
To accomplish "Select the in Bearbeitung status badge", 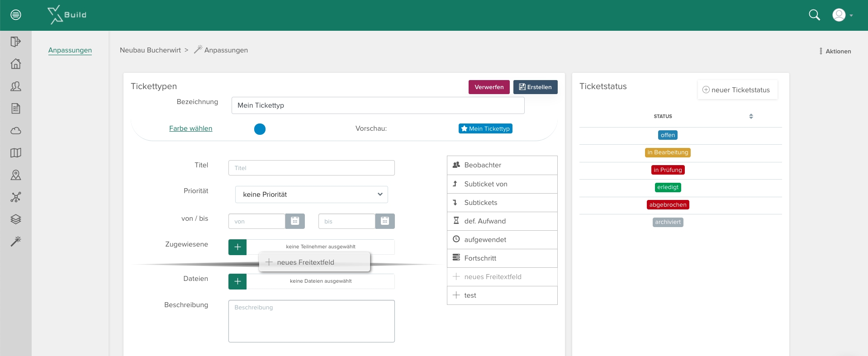I will click(x=668, y=152).
